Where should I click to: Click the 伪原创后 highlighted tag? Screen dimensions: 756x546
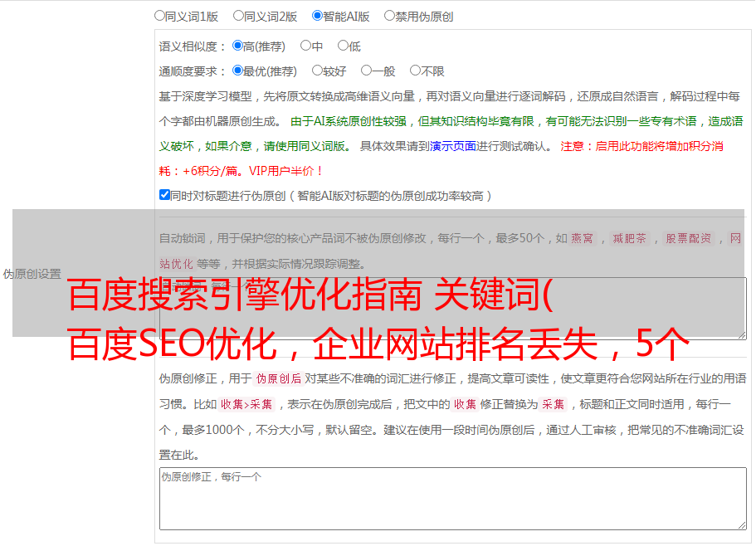(x=279, y=378)
